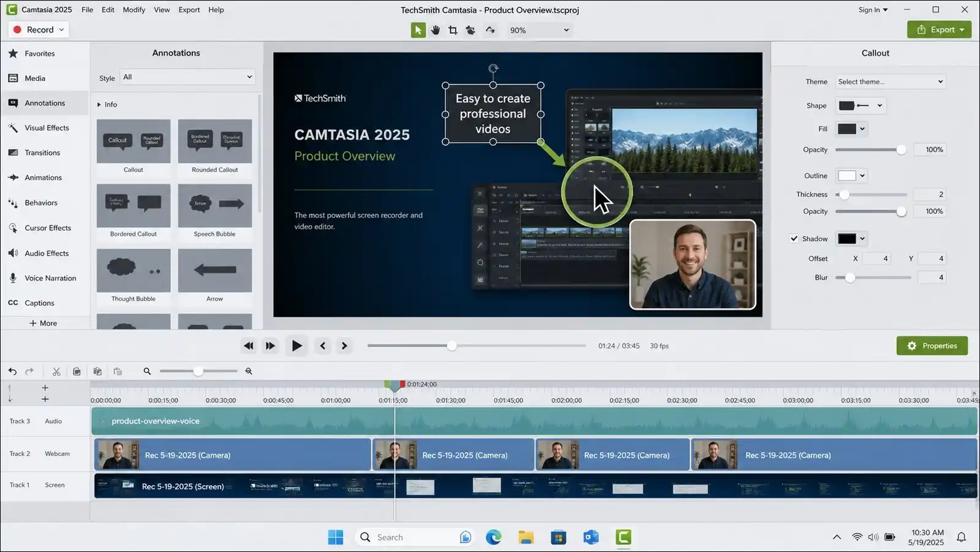Open the Fill color dropdown
The height and width of the screenshot is (552, 980).
[x=851, y=129]
